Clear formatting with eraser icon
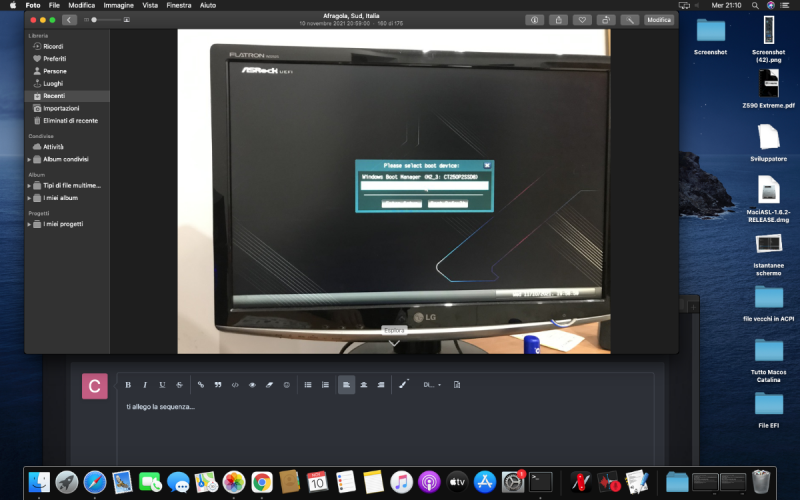The width and height of the screenshot is (800, 500). click(269, 385)
